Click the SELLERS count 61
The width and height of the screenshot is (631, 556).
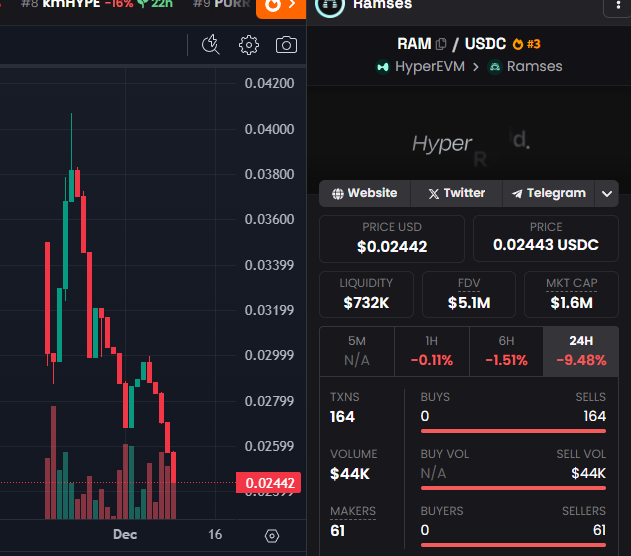[x=599, y=530]
